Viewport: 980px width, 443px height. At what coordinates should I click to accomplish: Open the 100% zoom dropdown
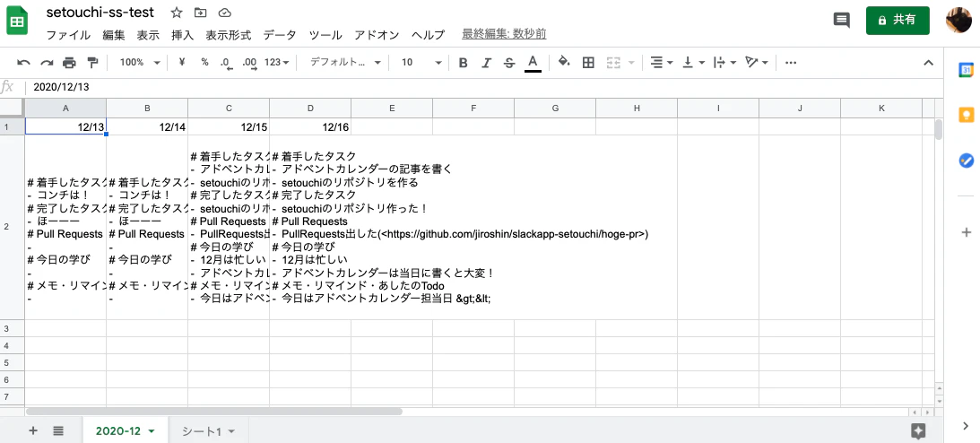[140, 63]
